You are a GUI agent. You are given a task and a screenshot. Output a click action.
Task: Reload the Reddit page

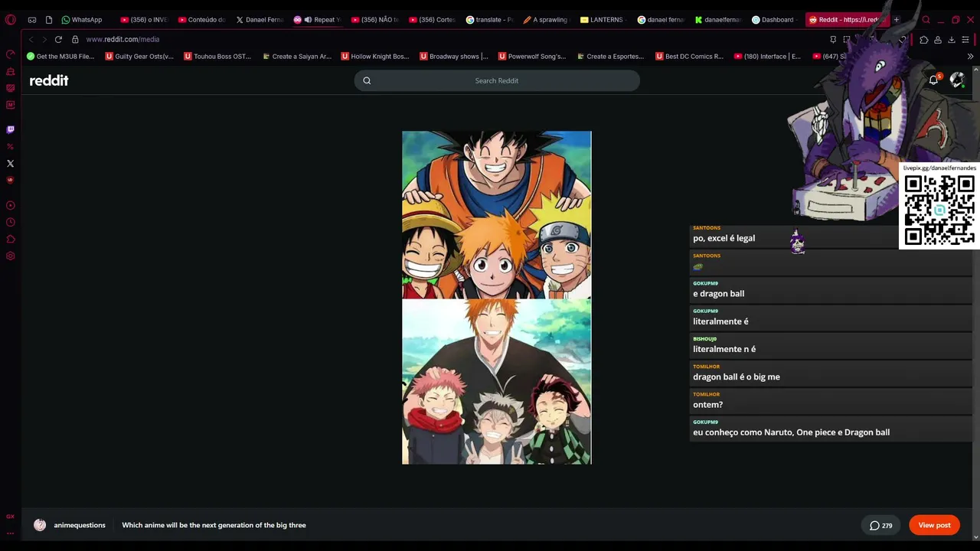58,39
